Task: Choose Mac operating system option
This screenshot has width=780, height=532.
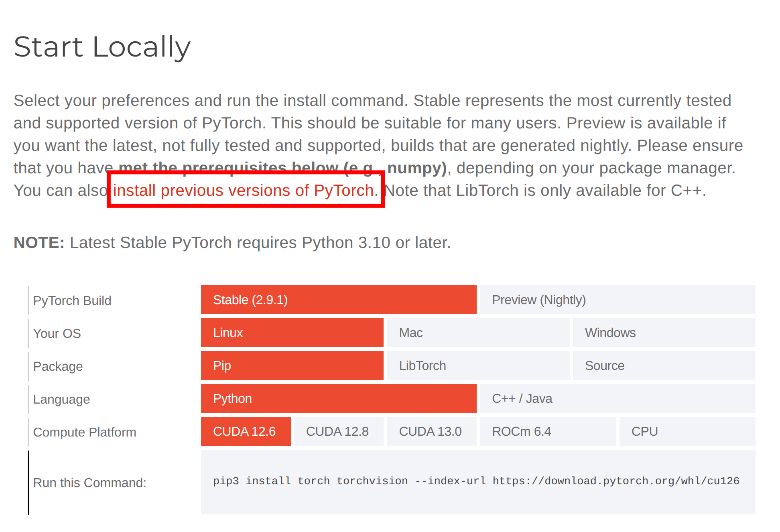Action: (477, 333)
